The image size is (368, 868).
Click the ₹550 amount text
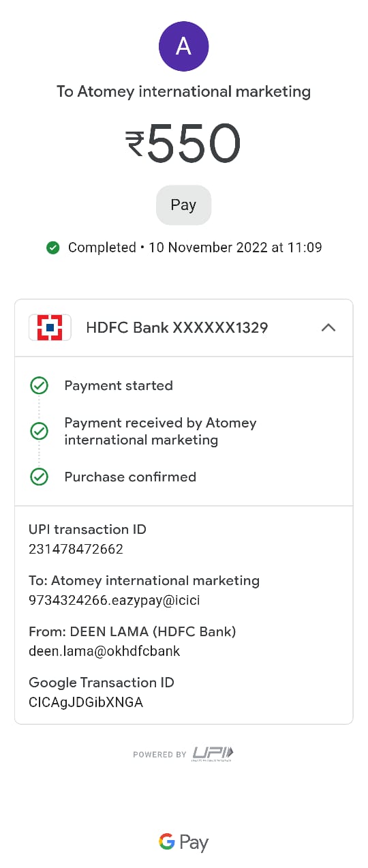183,144
